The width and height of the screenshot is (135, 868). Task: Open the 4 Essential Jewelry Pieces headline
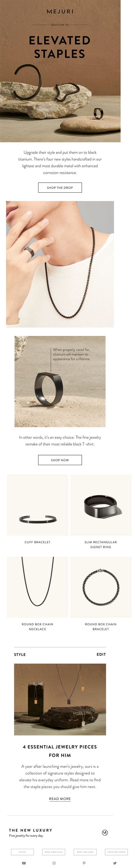60,751
